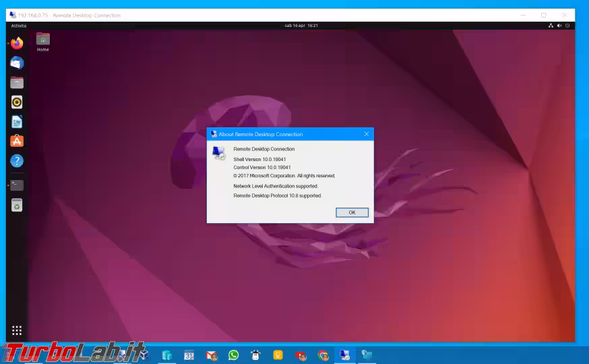Open the Home folder desktop icon
589x364 pixels.
tap(43, 42)
